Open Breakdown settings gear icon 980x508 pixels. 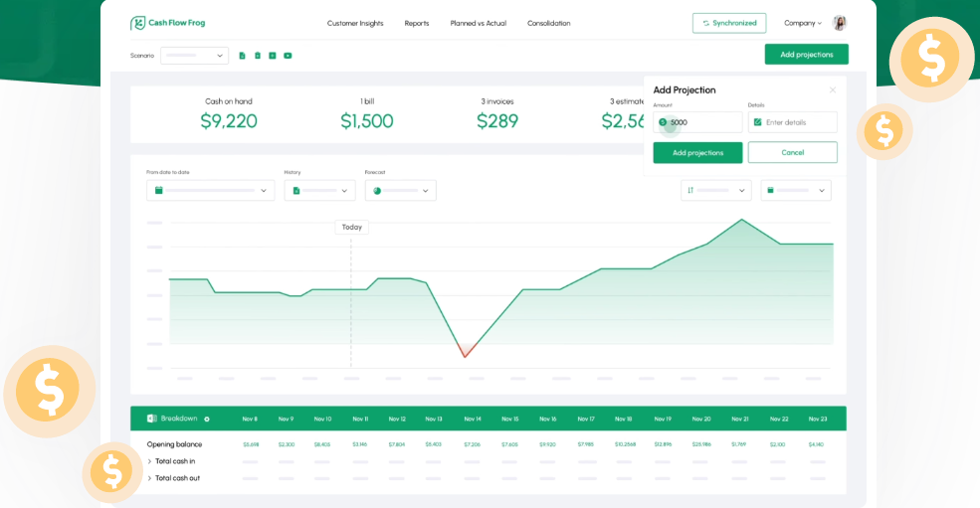coord(207,420)
